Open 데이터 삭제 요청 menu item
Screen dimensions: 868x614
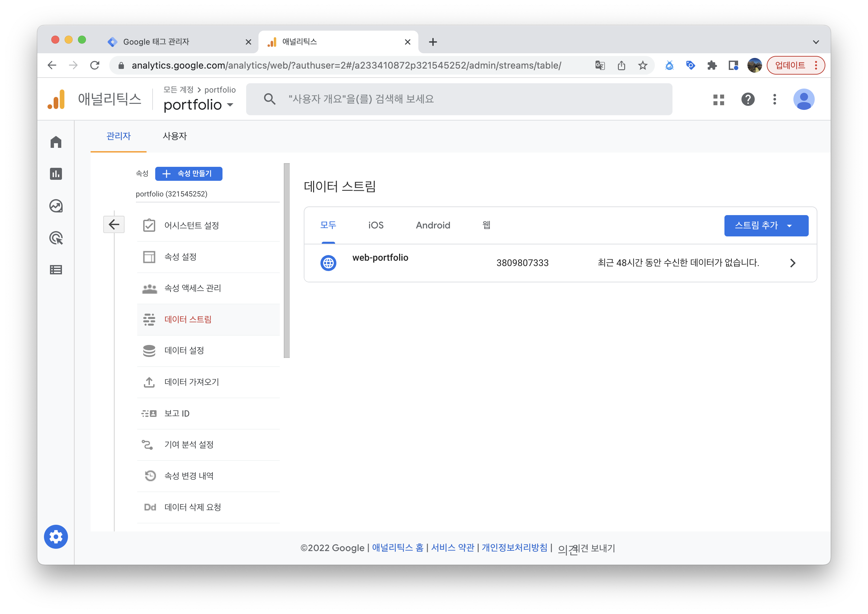(209, 507)
